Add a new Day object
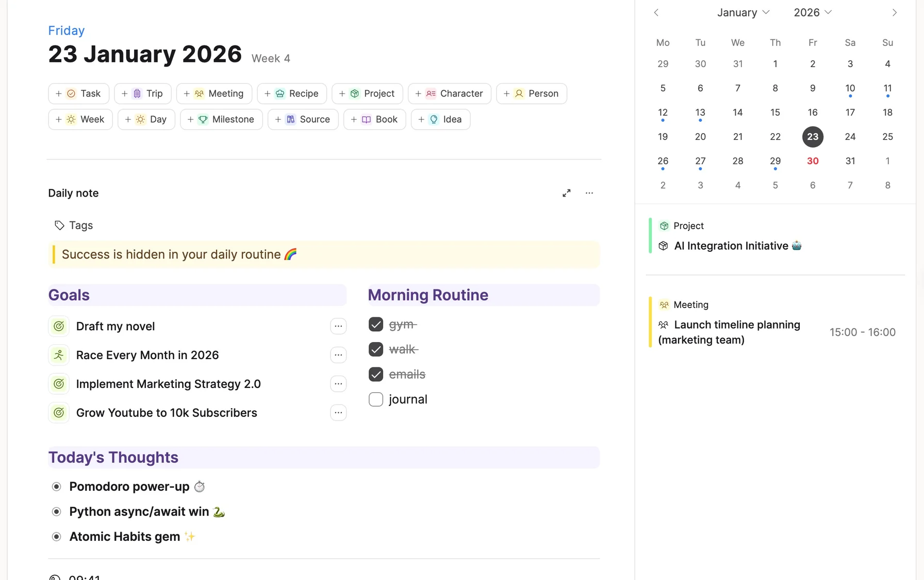This screenshot has width=924, height=580. [x=146, y=119]
